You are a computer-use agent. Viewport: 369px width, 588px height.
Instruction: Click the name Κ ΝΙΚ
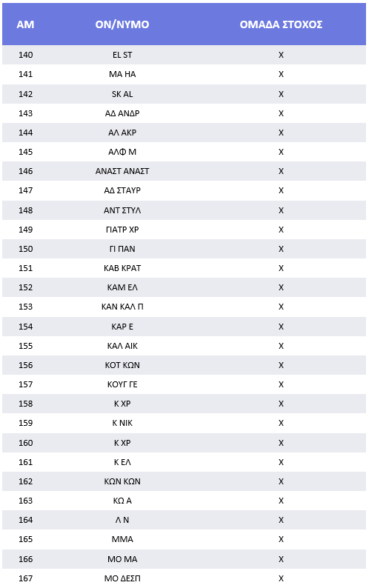tap(122, 423)
